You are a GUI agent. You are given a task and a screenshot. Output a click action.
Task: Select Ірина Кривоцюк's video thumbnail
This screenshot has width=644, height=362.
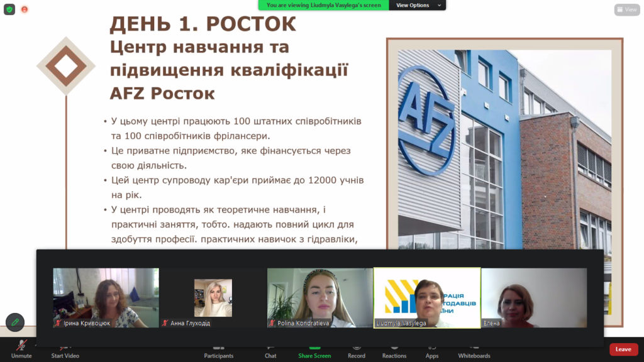[x=106, y=298]
